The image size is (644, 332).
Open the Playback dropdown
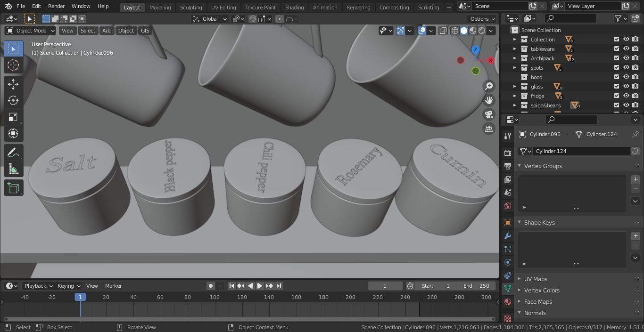(x=39, y=286)
